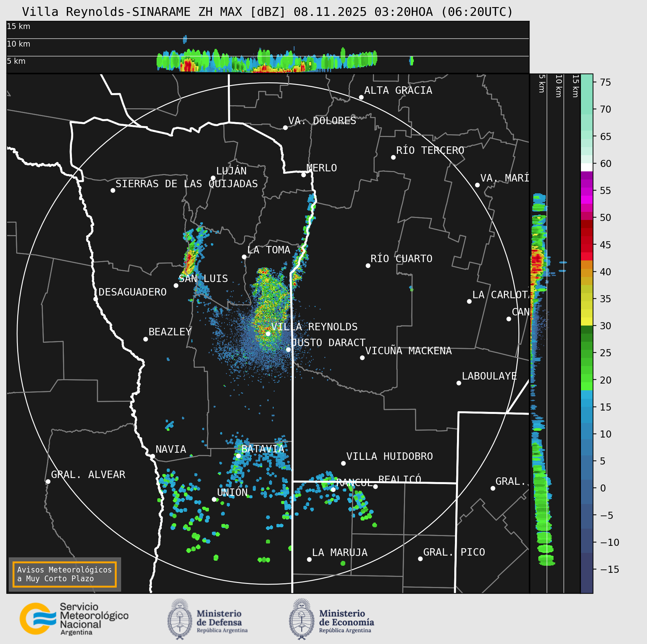Click the GRAL. PICO map label

point(454,552)
